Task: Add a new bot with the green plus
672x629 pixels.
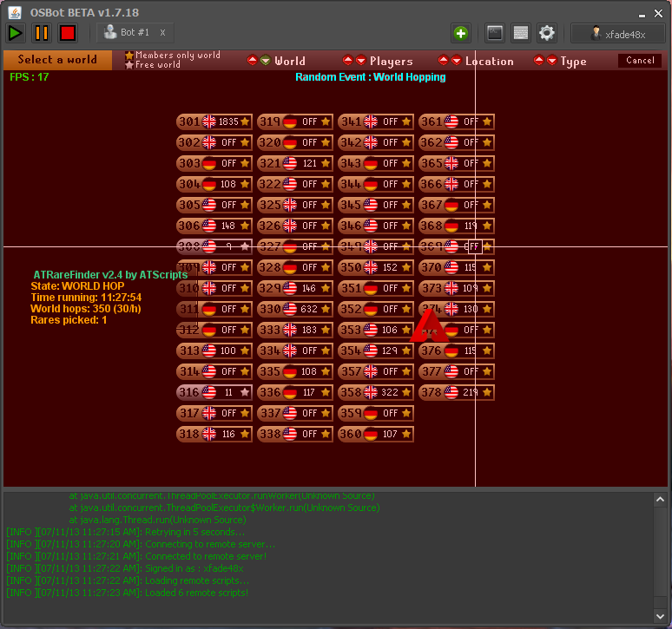Action: click(461, 33)
